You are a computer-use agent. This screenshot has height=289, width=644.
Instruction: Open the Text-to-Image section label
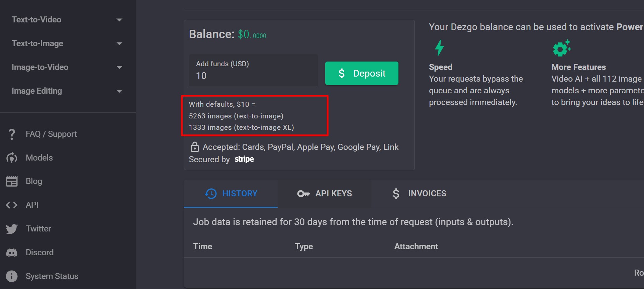pyautogui.click(x=37, y=43)
